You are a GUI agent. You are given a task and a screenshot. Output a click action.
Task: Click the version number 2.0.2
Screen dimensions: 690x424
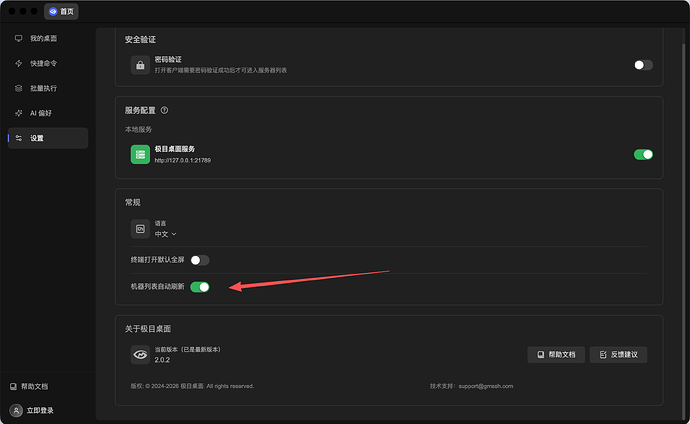click(x=162, y=360)
